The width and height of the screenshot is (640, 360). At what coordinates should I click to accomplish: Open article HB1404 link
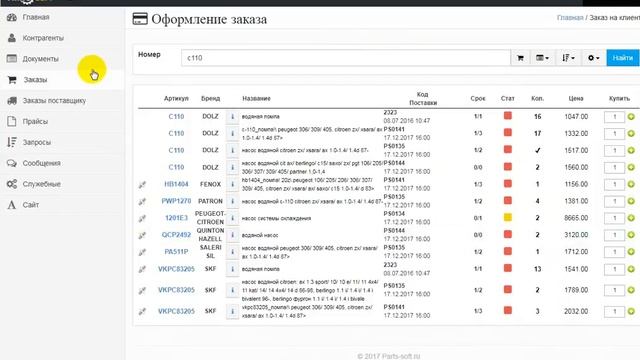176,184
